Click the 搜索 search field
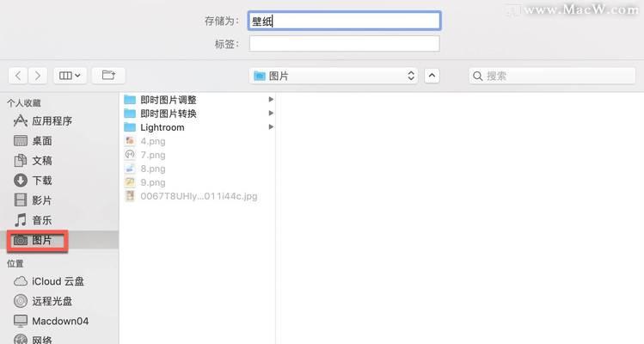 (552, 76)
